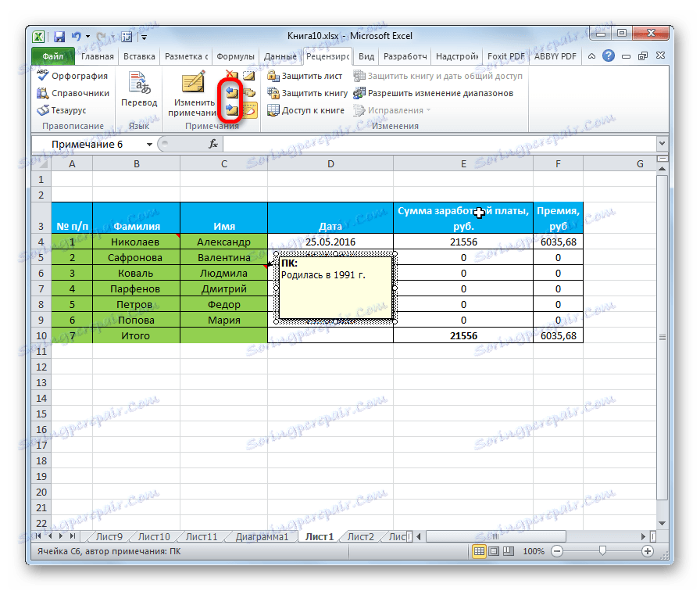The image size is (700, 591).
Task: Open the Лист10 sheet tab
Action: coord(154,536)
